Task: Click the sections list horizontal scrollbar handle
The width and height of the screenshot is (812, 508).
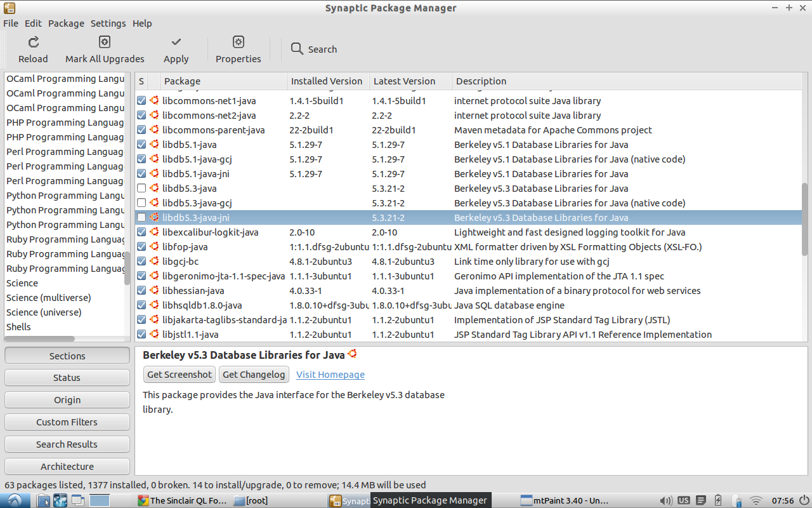Action: pyautogui.click(x=39, y=338)
